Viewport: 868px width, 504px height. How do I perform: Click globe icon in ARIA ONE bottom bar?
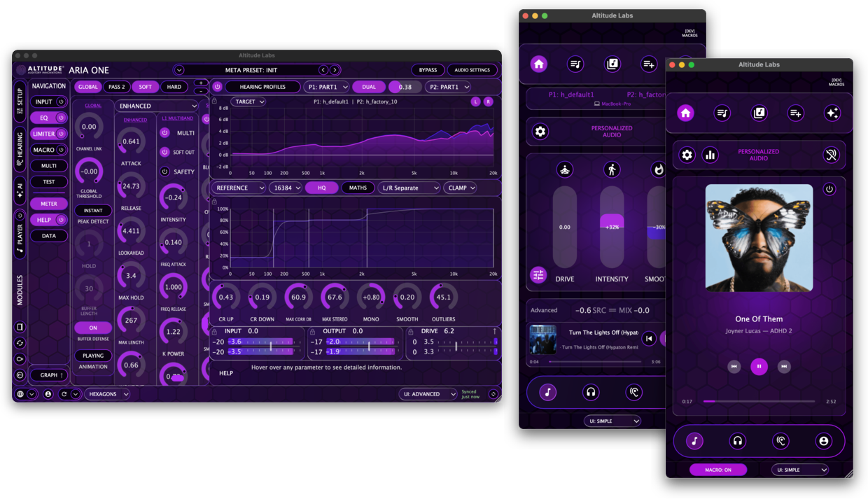tap(20, 394)
